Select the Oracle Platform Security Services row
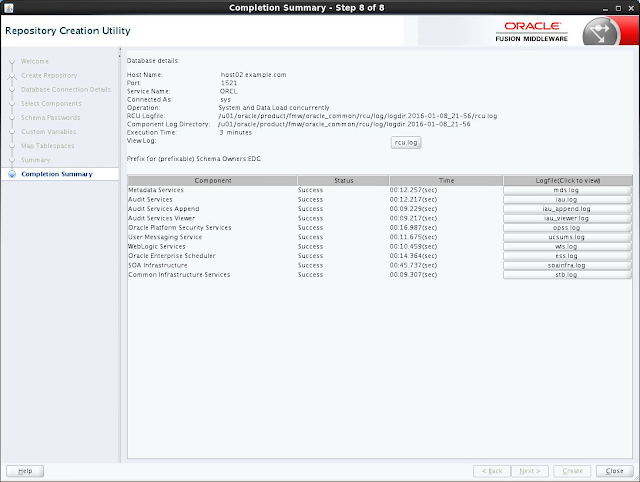The width and height of the screenshot is (640, 482). (380, 228)
